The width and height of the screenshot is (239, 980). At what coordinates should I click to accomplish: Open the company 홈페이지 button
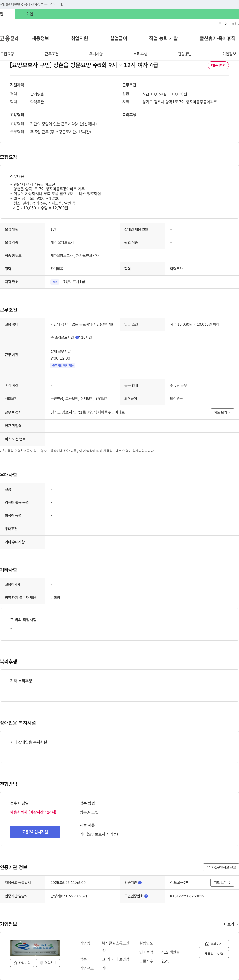pos(213,944)
